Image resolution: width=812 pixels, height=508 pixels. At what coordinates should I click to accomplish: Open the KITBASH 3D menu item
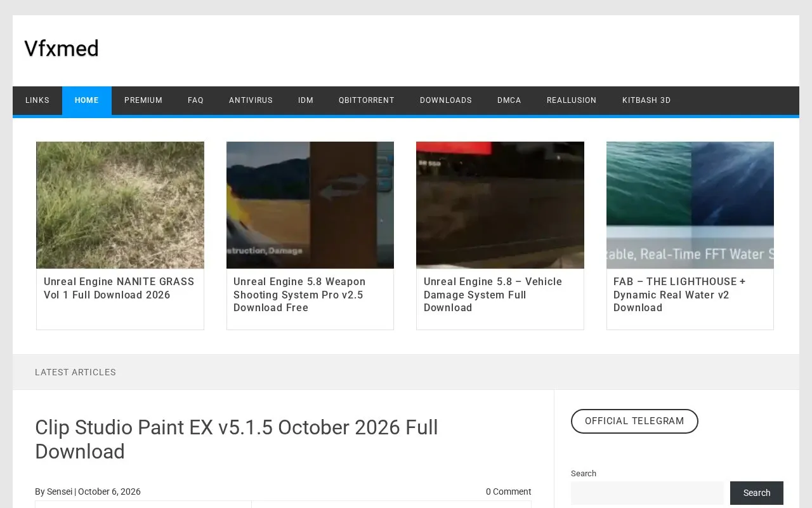[646, 100]
